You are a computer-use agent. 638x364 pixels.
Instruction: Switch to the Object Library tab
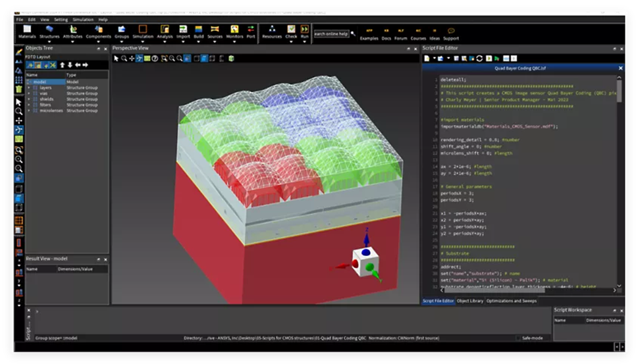tap(470, 301)
